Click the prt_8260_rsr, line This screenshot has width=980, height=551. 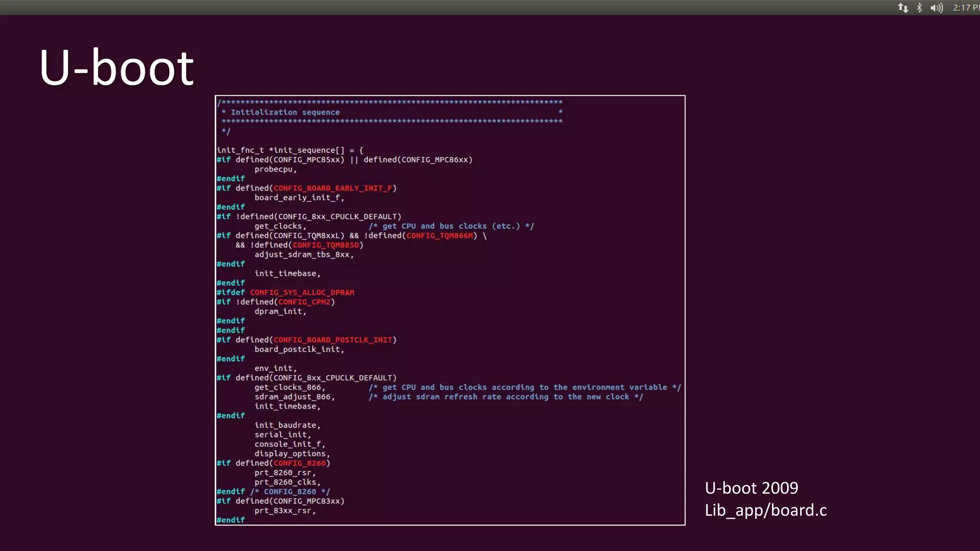click(285, 473)
